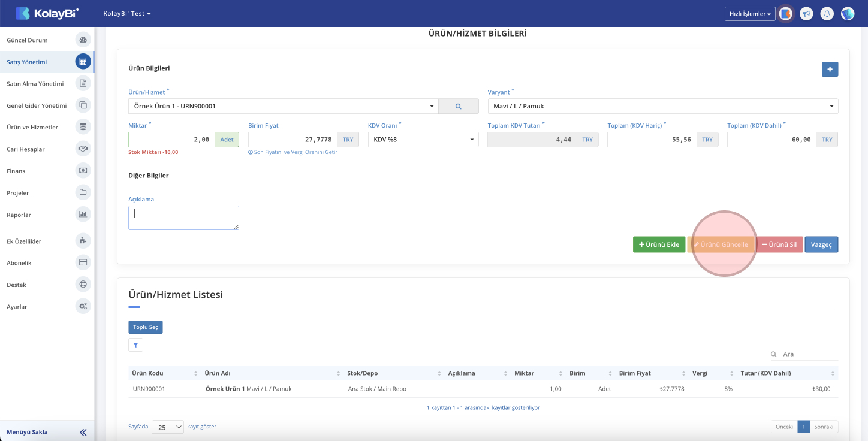Open the Hızlı İşlemler dropdown
Viewport: 868px width, 441px height.
[x=749, y=14]
